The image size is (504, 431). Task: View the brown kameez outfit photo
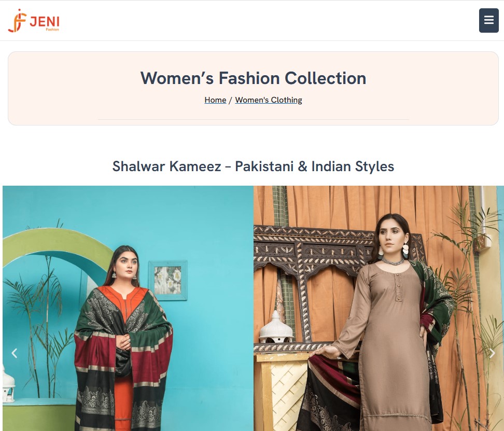tap(379, 308)
